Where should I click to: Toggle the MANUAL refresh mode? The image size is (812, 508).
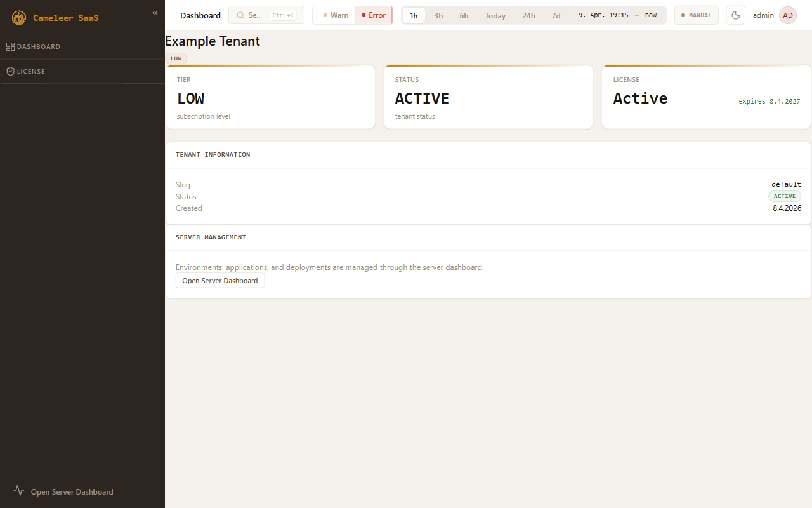click(696, 15)
